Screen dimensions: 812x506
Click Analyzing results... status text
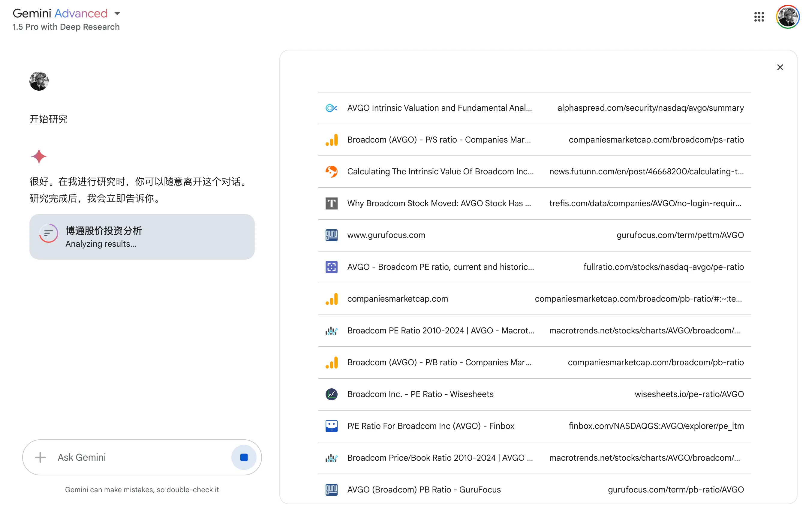pyautogui.click(x=101, y=244)
